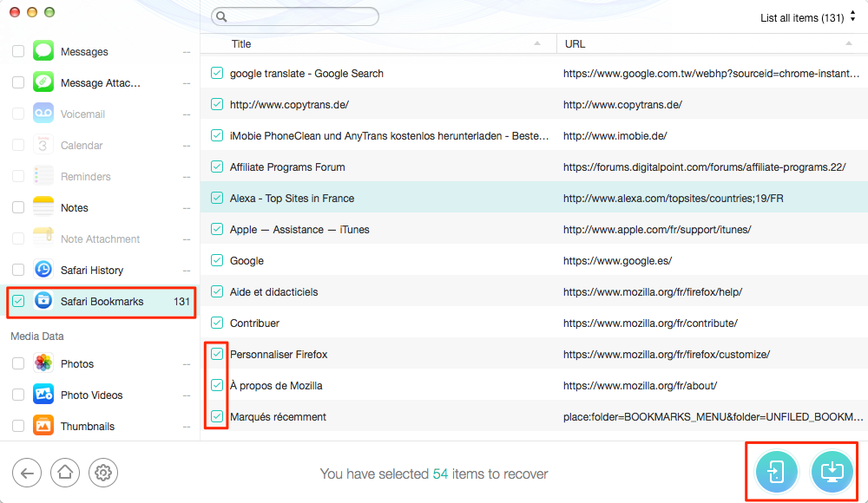Open settings with the gear button
This screenshot has height=503, width=868.
(103, 473)
